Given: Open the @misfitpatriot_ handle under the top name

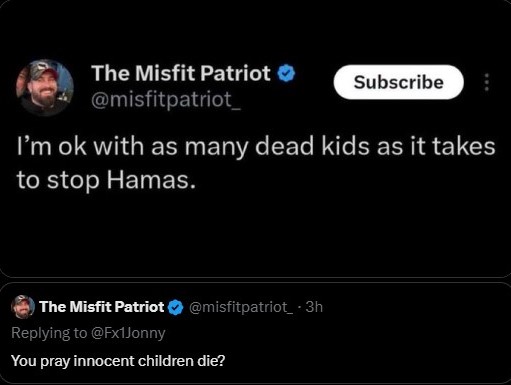Looking at the screenshot, I should [166, 99].
